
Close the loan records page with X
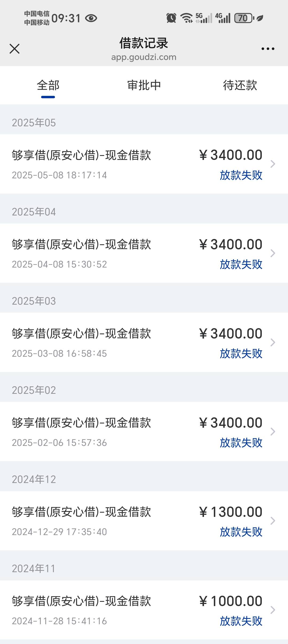tap(14, 49)
